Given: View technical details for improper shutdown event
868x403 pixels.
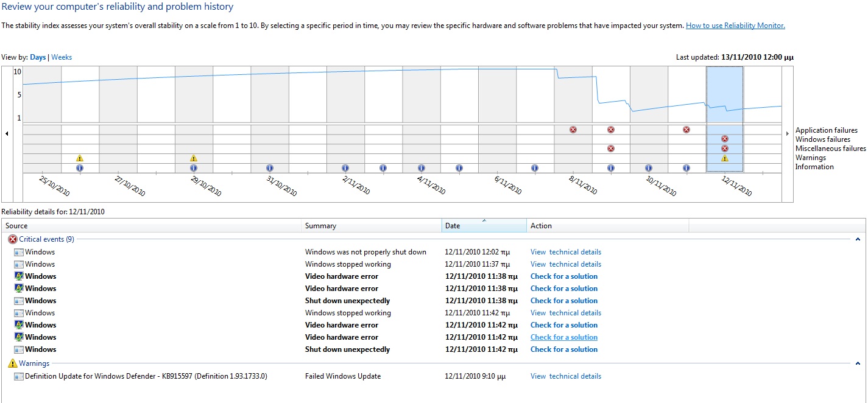Looking at the screenshot, I should tap(566, 252).
